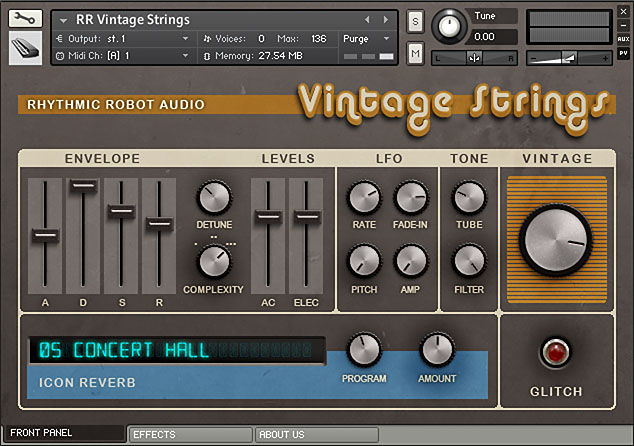Image resolution: width=634 pixels, height=446 pixels.
Task: Click the LFO Rate knob
Action: pyautogui.click(x=364, y=198)
